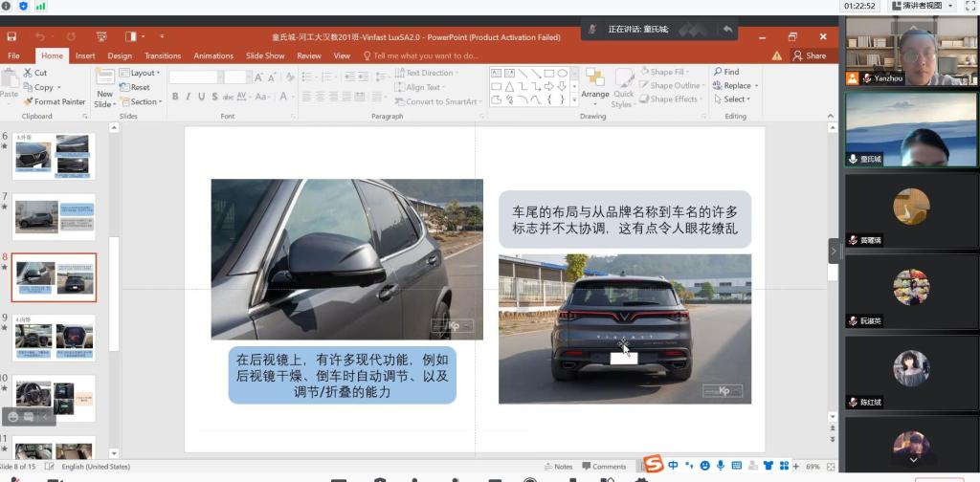
Task: Click the Fit slide to window icon
Action: 832,467
